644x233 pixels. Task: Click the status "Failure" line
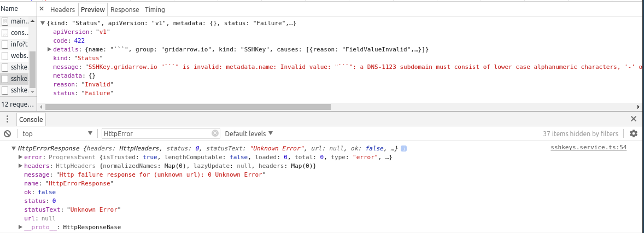pos(84,94)
